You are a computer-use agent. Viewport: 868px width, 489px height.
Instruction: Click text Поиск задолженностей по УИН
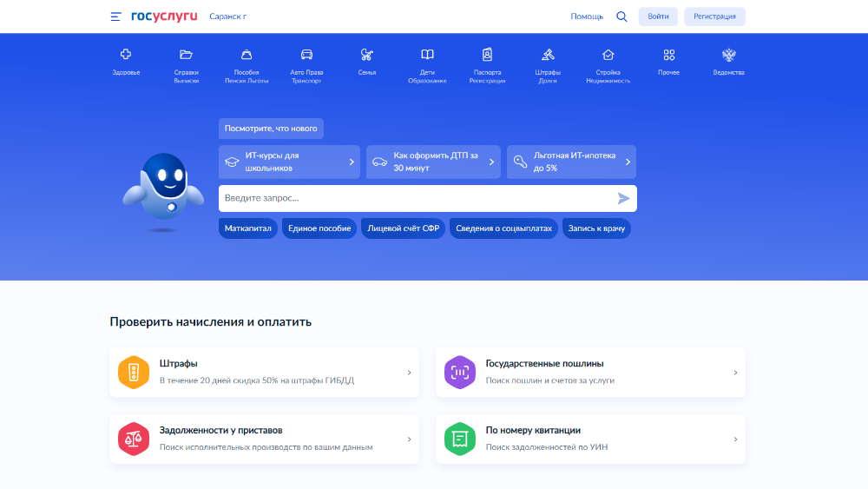click(546, 447)
